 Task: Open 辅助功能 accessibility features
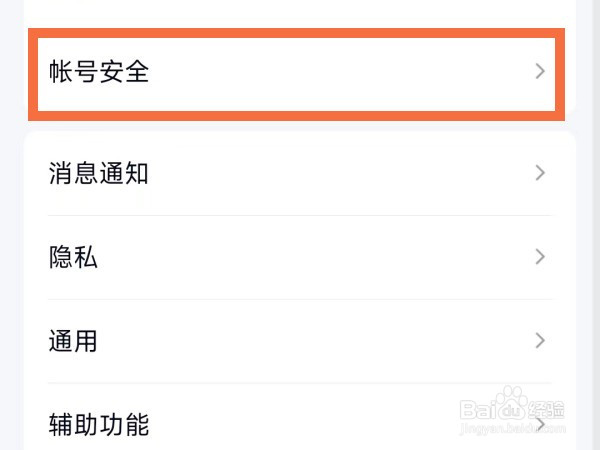click(x=99, y=424)
